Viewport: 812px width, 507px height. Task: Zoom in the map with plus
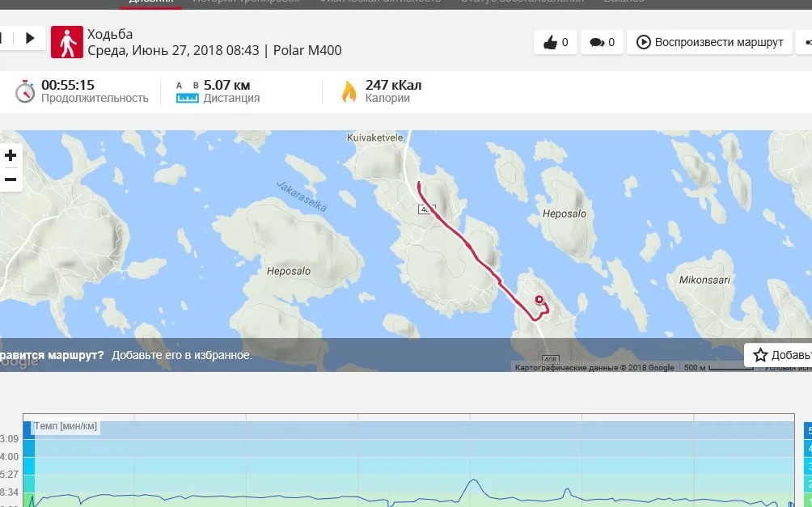click(x=11, y=155)
